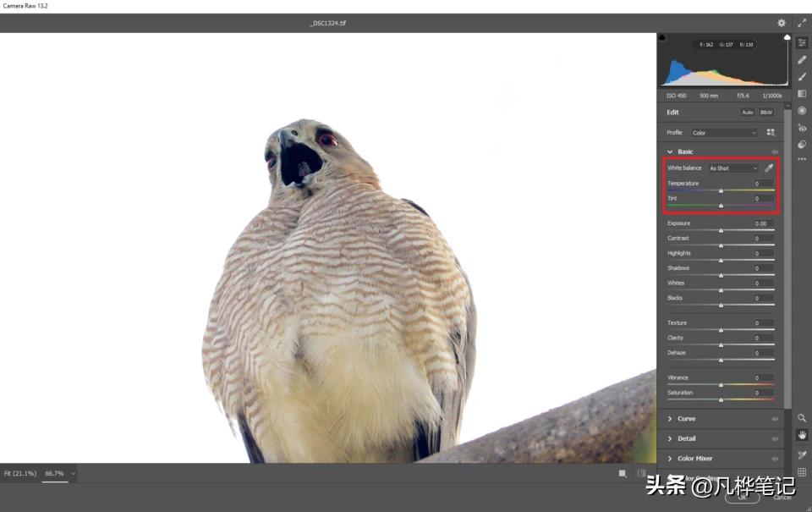812x512 pixels.
Task: Open White balance As Shot dropdown
Action: coord(734,168)
